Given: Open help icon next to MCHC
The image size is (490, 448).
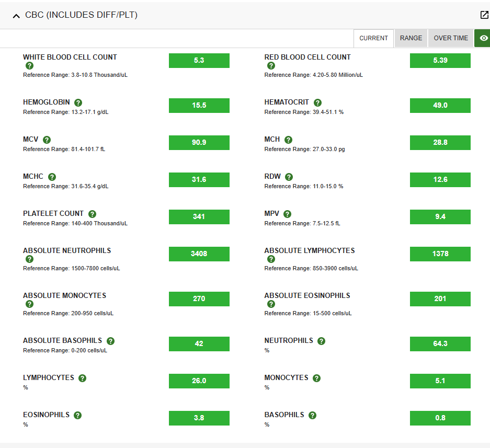Looking at the screenshot, I should [52, 177].
